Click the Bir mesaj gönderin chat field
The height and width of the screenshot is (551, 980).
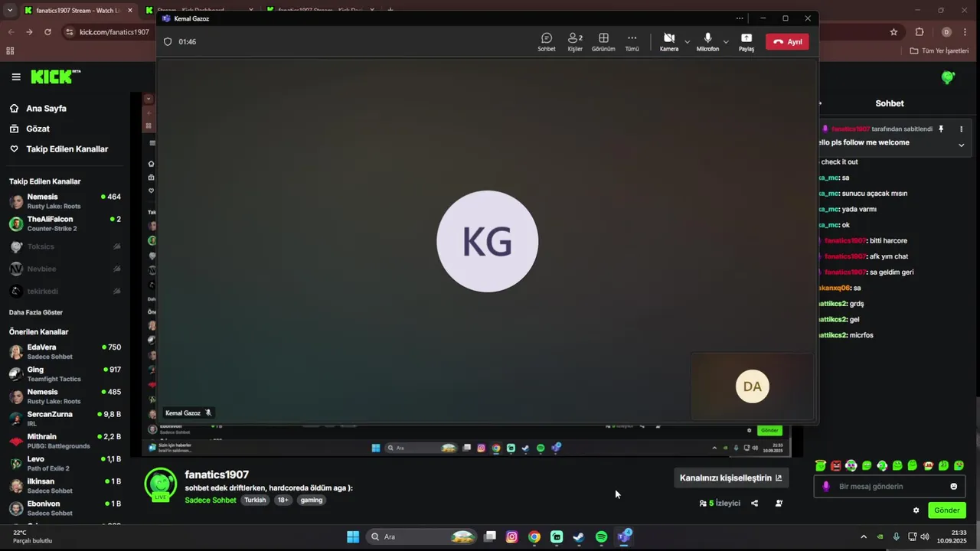point(888,486)
